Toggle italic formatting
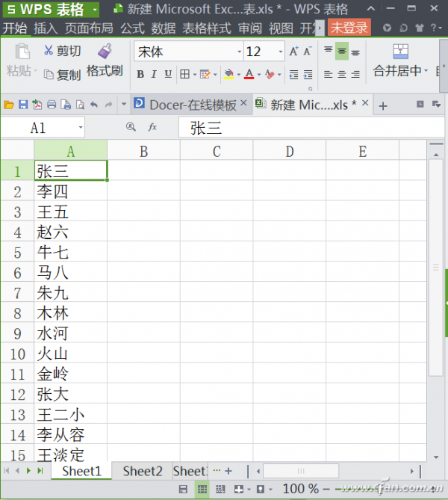Image resolution: width=448 pixels, height=500 pixels. click(x=154, y=74)
